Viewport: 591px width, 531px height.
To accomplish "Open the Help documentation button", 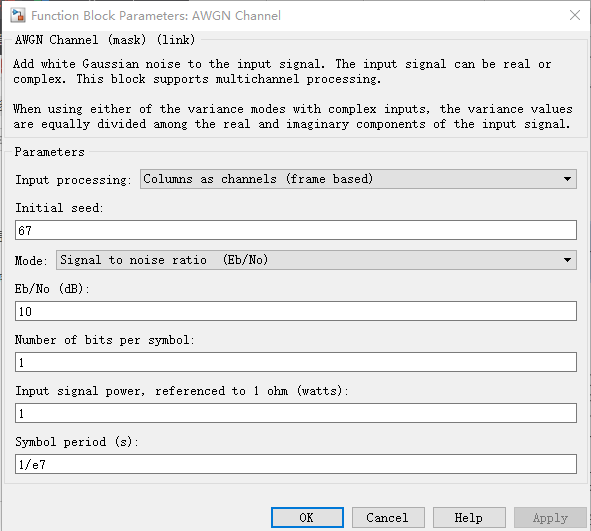I will coord(469,517).
